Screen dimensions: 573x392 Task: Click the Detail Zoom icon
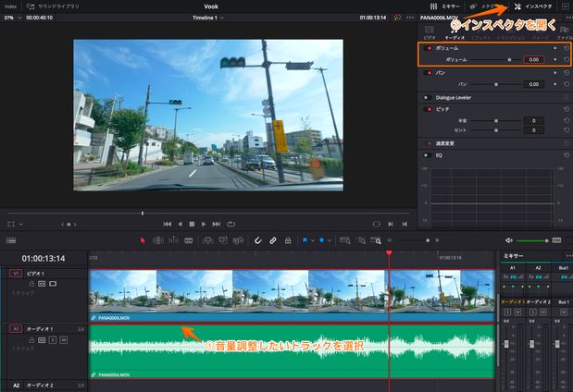(361, 240)
